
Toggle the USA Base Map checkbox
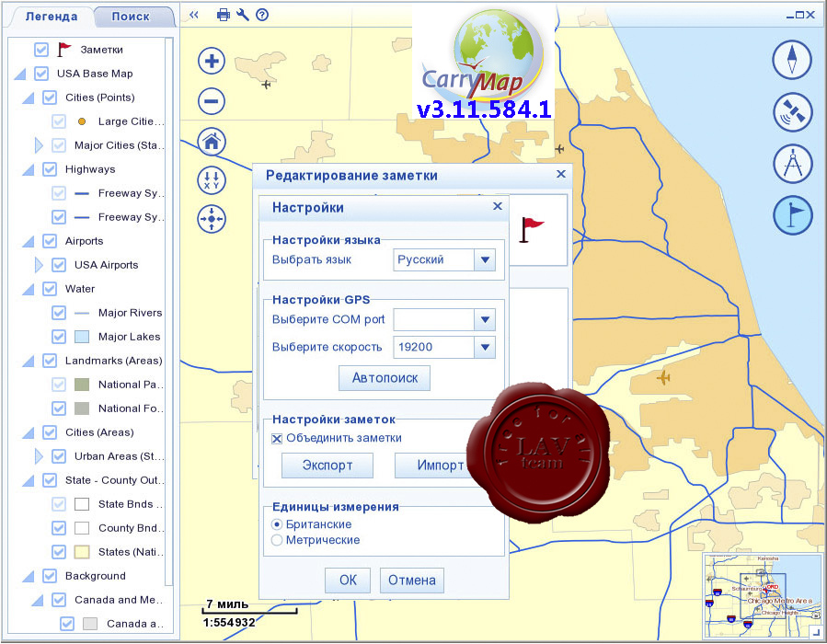(x=41, y=74)
